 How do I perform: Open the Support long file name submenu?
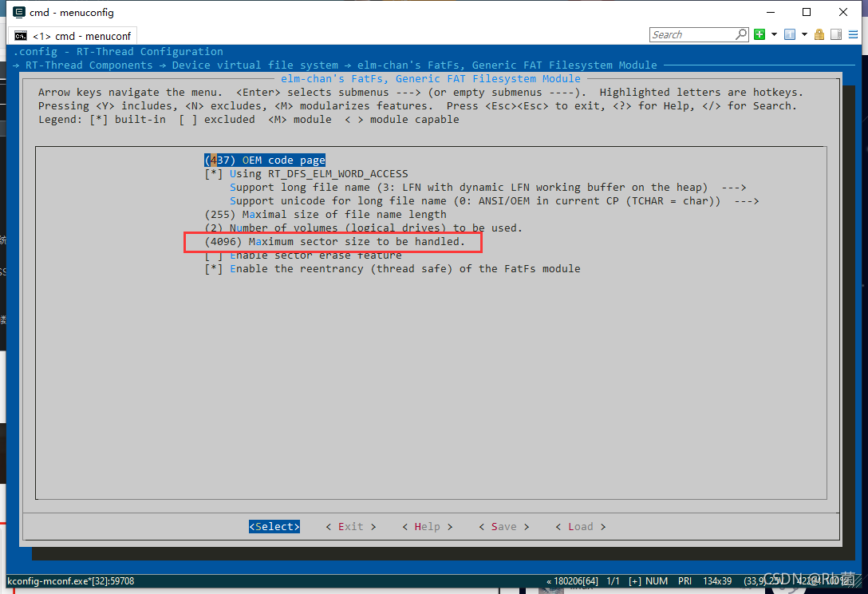click(487, 188)
